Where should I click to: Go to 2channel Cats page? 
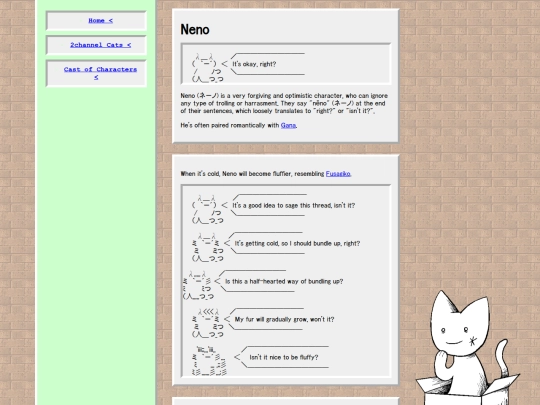(100, 45)
